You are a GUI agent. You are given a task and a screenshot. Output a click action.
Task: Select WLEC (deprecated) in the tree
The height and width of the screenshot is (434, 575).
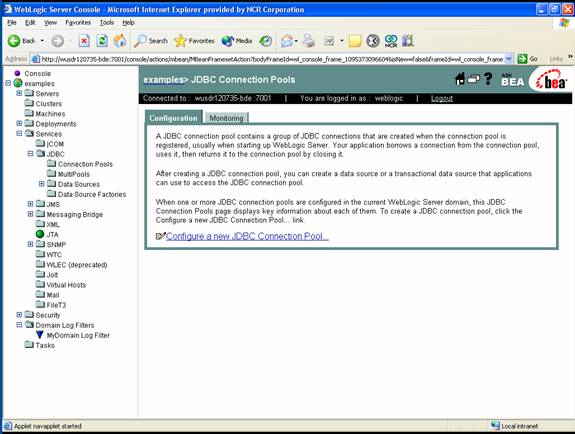(x=77, y=265)
